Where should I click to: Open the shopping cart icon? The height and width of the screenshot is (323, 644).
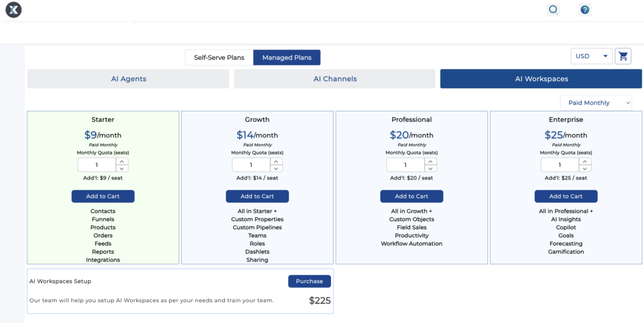[x=623, y=56]
